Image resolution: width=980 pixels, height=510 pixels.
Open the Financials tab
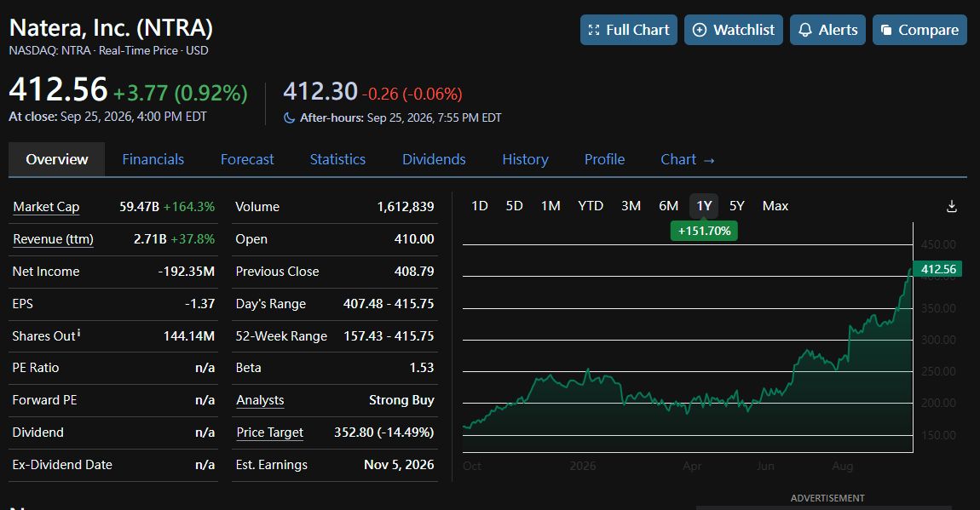click(x=153, y=159)
